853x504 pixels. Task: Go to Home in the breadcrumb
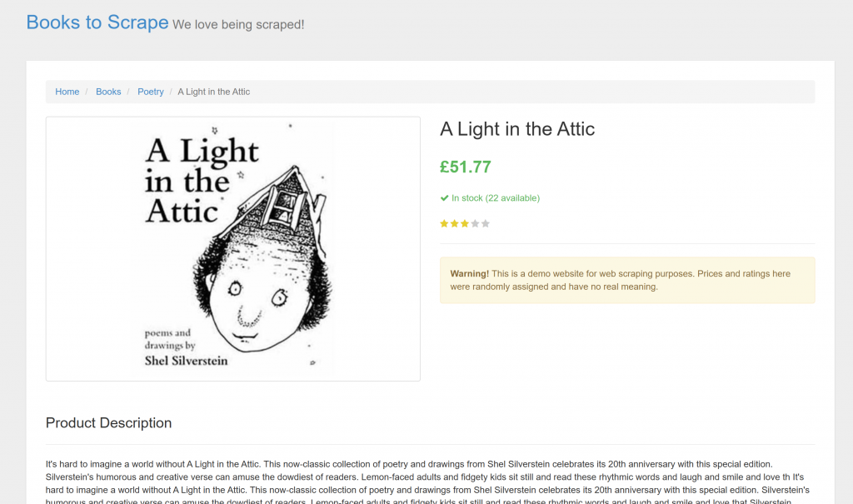tap(67, 92)
